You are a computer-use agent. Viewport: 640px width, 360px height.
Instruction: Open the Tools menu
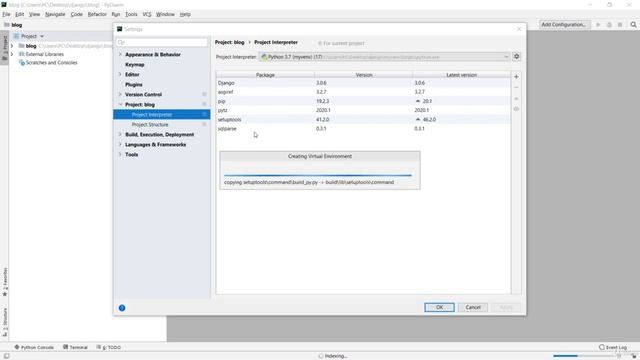[x=131, y=14]
